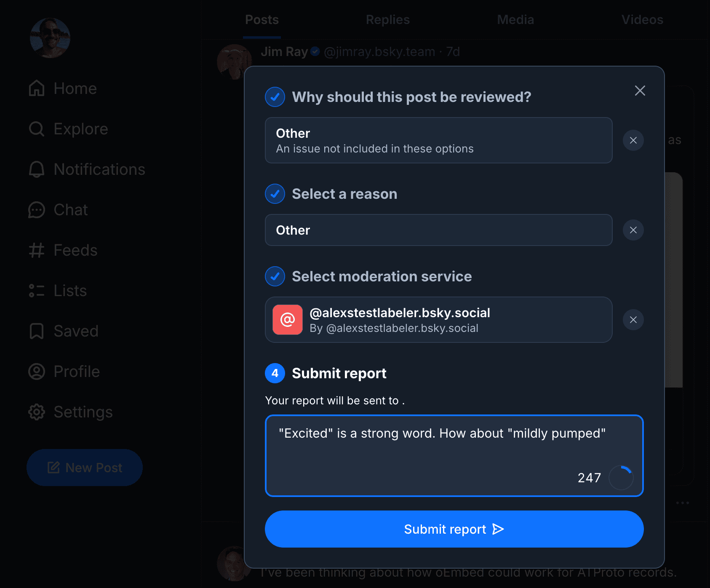Open the Chat bubble icon

point(37,210)
